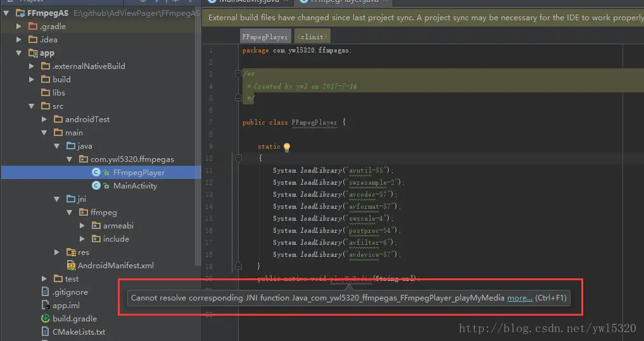Expand the test folder arrow

(x=44, y=279)
